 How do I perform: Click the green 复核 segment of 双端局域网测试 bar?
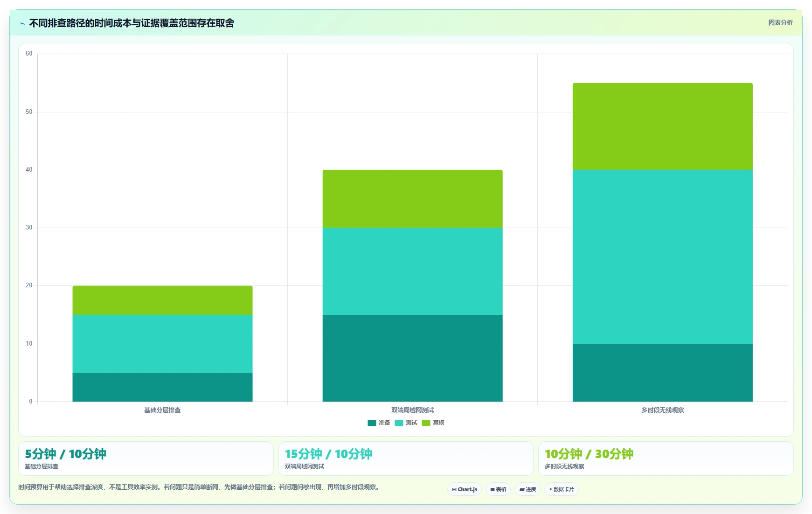412,199
